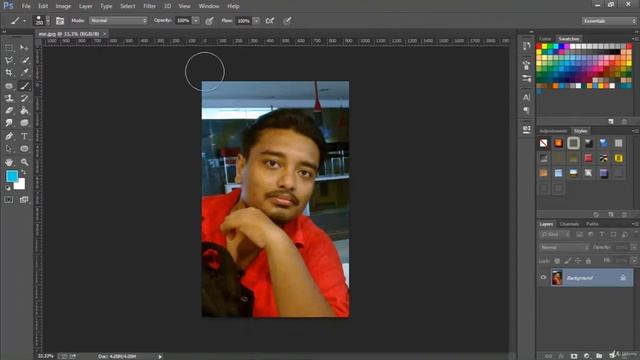Add a layer mask from the Layers panel footer
This screenshot has height=360, width=640.
pos(574,356)
